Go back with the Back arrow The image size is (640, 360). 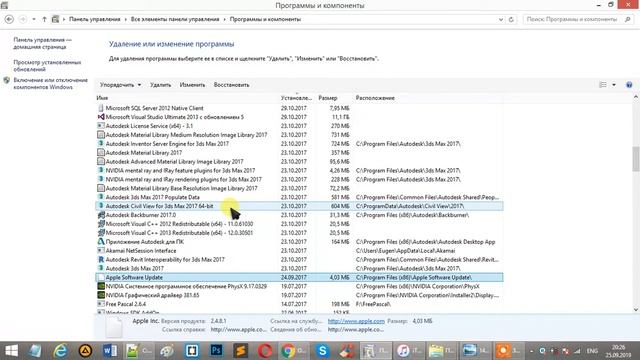9,19
